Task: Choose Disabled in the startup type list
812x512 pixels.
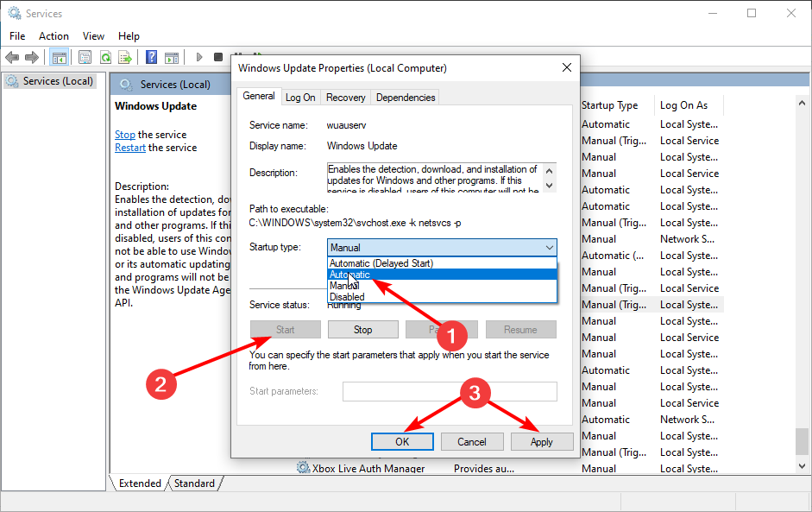Action: 443,297
